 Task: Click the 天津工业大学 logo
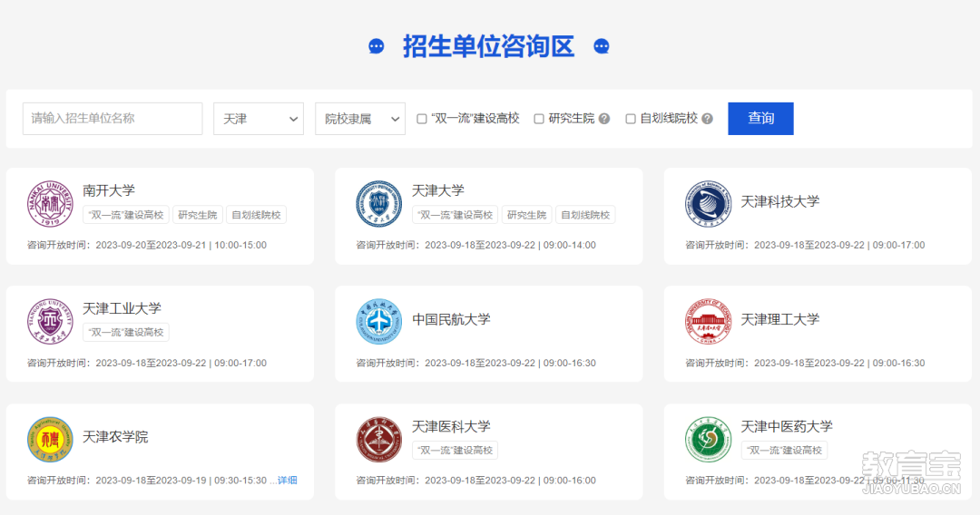50,322
